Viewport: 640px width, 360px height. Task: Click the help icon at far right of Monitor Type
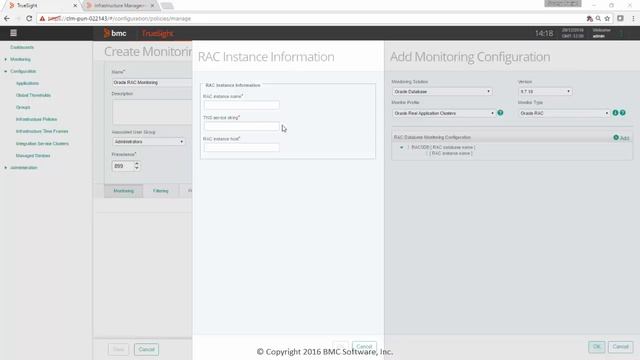[622, 113]
